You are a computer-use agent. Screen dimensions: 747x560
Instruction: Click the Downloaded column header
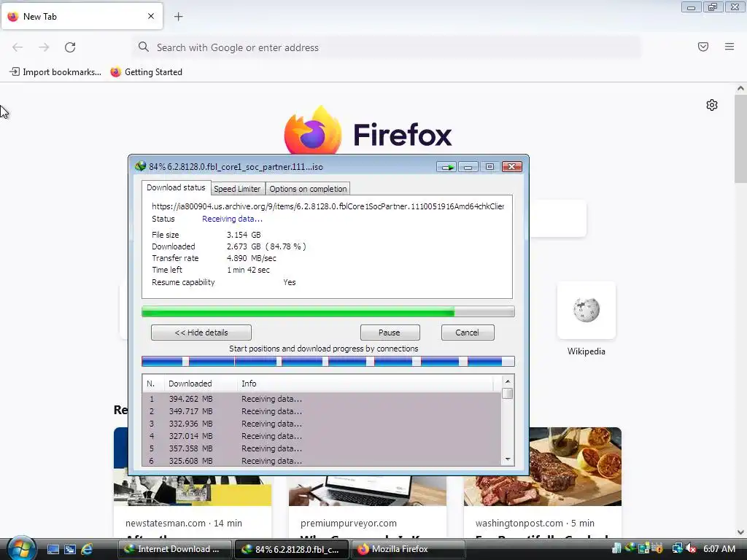click(x=201, y=384)
